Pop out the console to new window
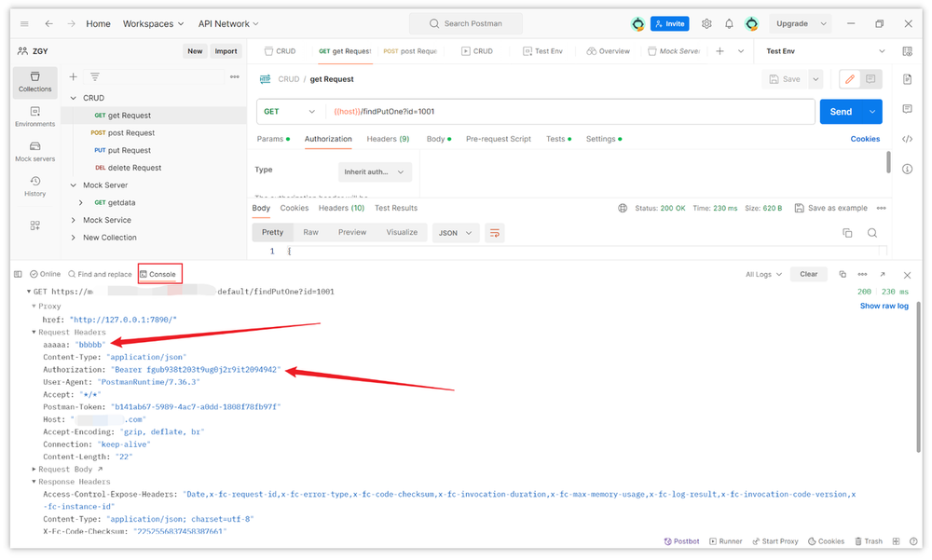932x560 pixels. 883,274
